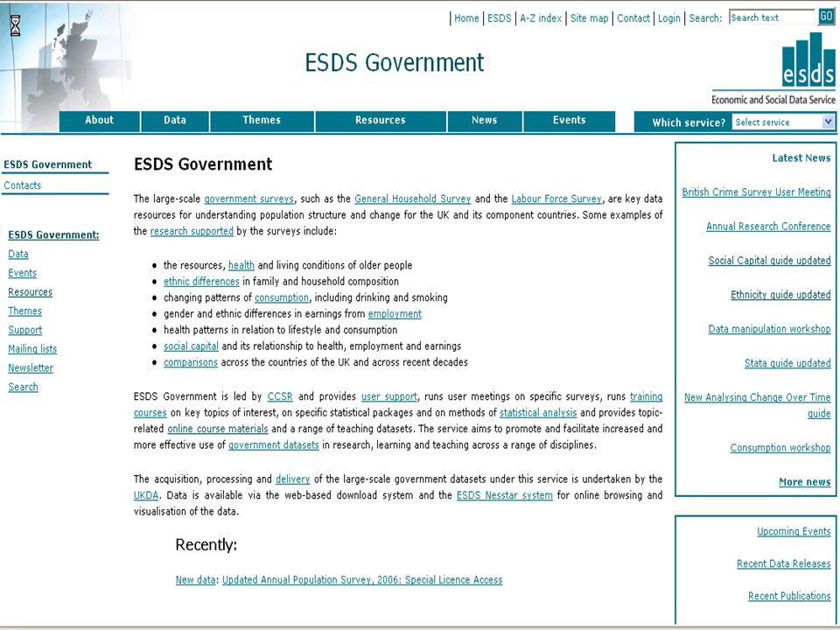Open the statistical analysis link

538,412
